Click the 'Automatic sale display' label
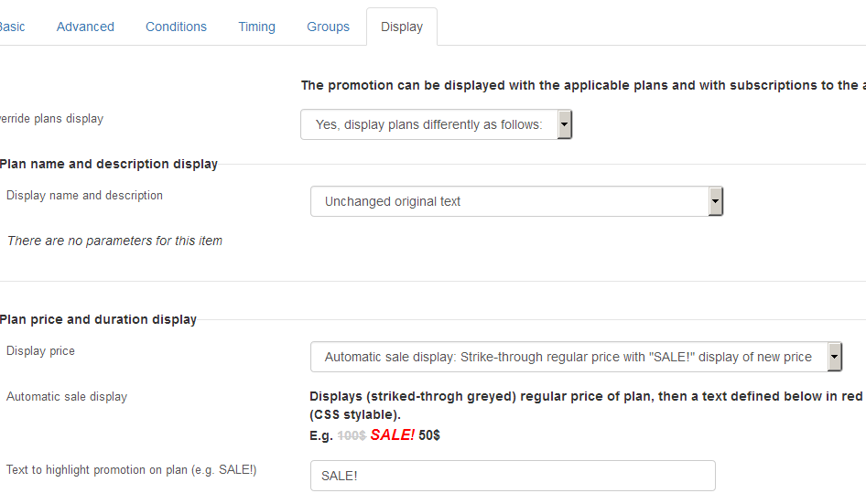Viewport: 866px width, 504px height. pyautogui.click(x=67, y=397)
